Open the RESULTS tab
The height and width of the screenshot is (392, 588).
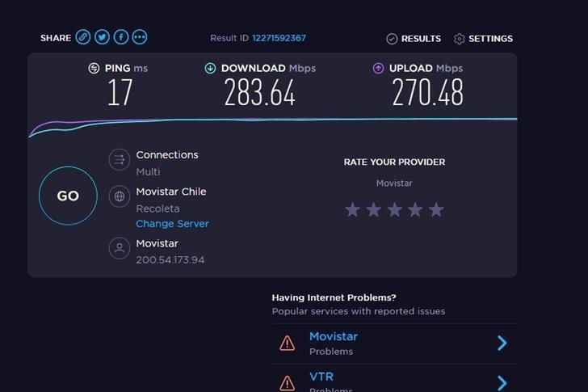(414, 39)
